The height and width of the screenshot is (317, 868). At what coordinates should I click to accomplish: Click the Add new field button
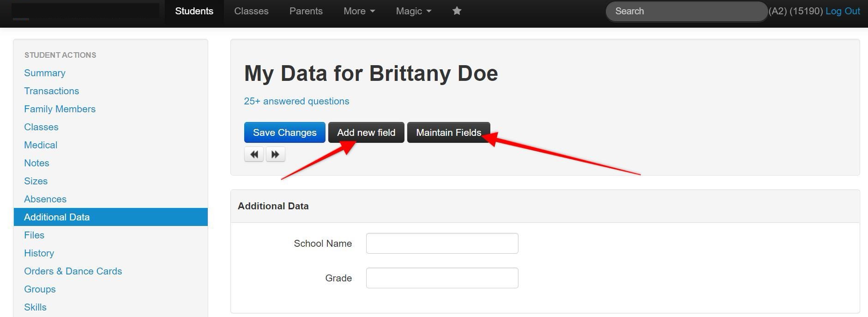(x=366, y=133)
